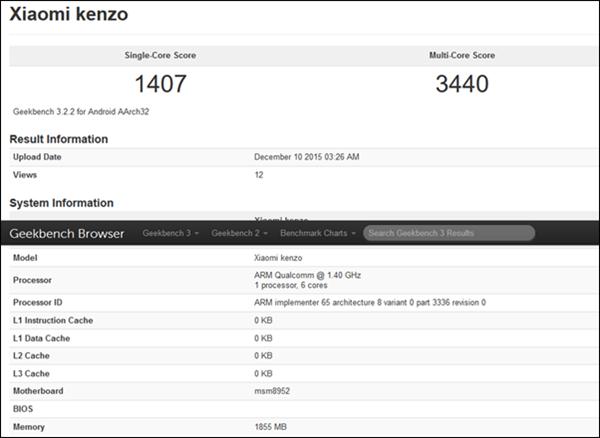Screen dimensions: 600x438
Task: Expand the Geekbench 2 dropdown menu
Action: coord(238,233)
